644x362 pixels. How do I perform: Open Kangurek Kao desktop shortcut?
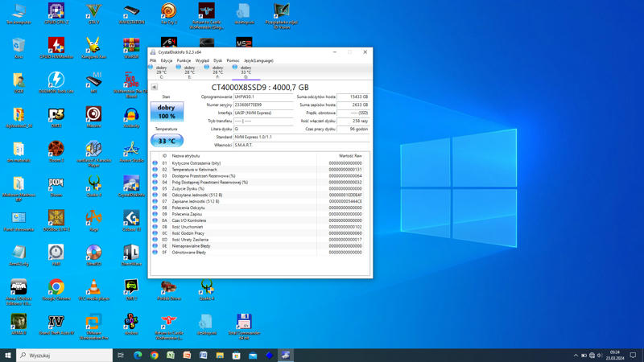tap(93, 48)
